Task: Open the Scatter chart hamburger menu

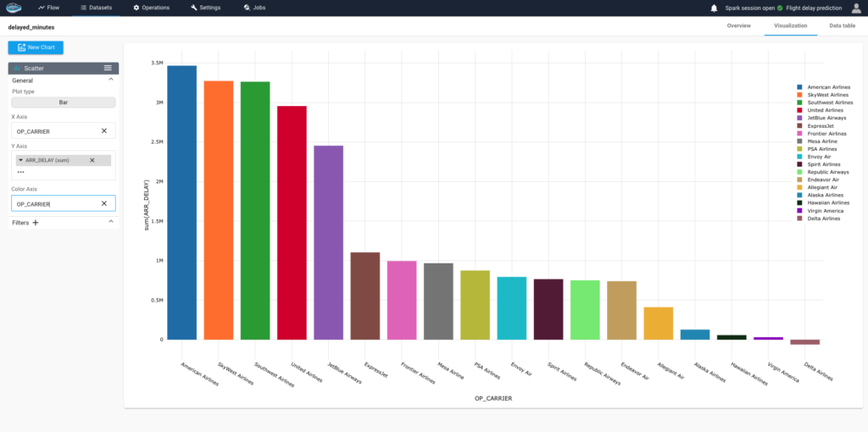Action: [x=108, y=68]
